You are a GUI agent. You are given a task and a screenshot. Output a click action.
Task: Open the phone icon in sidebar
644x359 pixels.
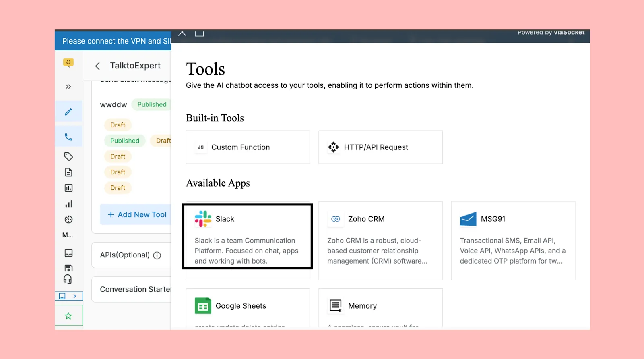point(68,137)
